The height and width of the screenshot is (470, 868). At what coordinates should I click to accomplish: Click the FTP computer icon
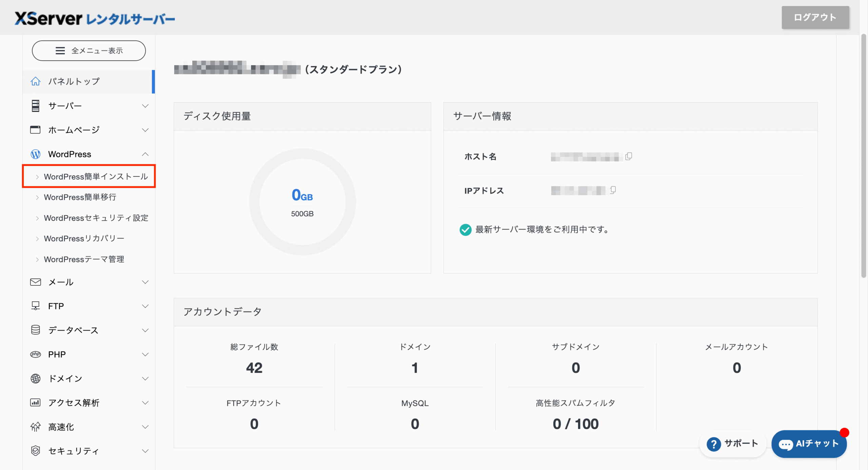coord(36,306)
